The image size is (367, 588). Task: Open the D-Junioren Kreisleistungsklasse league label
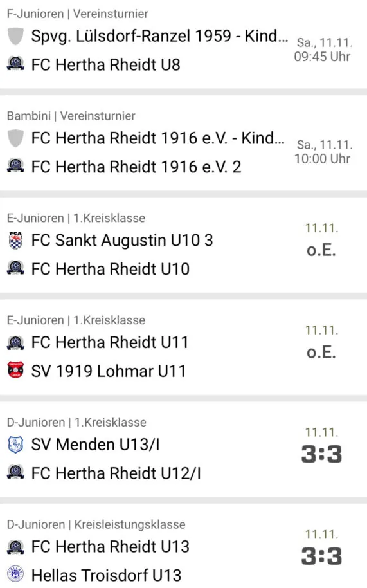(96, 524)
